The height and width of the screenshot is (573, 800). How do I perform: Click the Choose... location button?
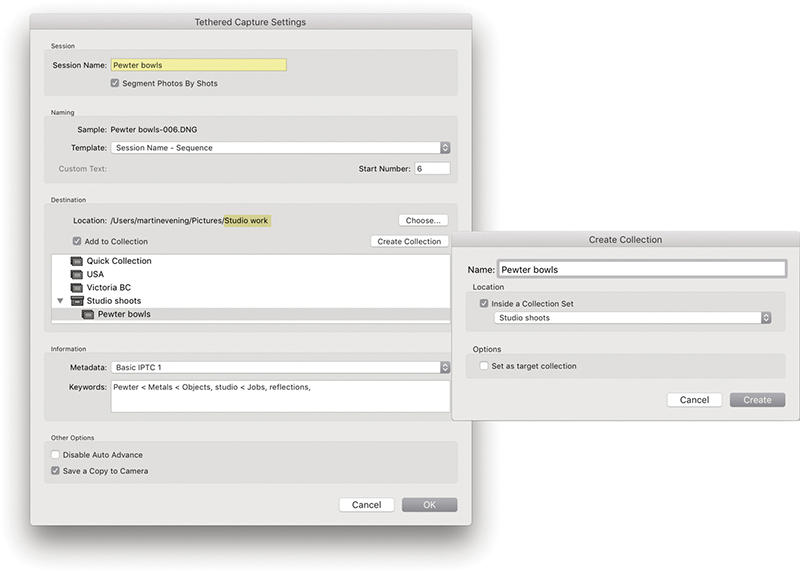pyautogui.click(x=423, y=220)
